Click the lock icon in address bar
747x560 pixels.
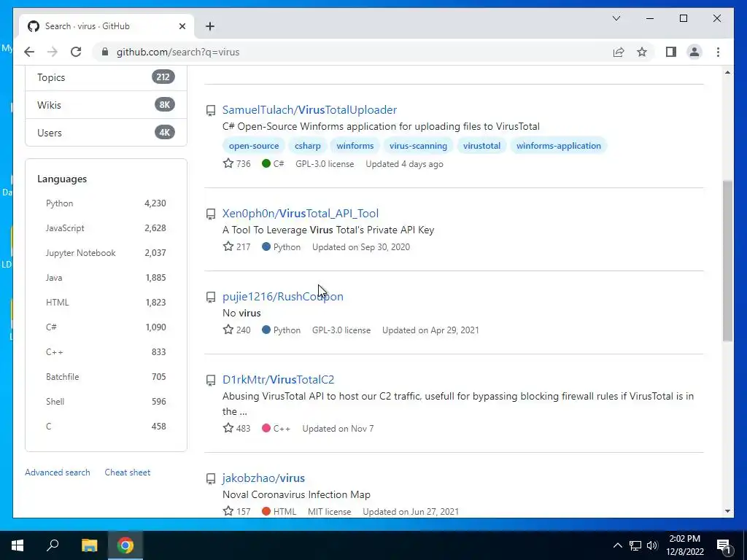coord(105,52)
